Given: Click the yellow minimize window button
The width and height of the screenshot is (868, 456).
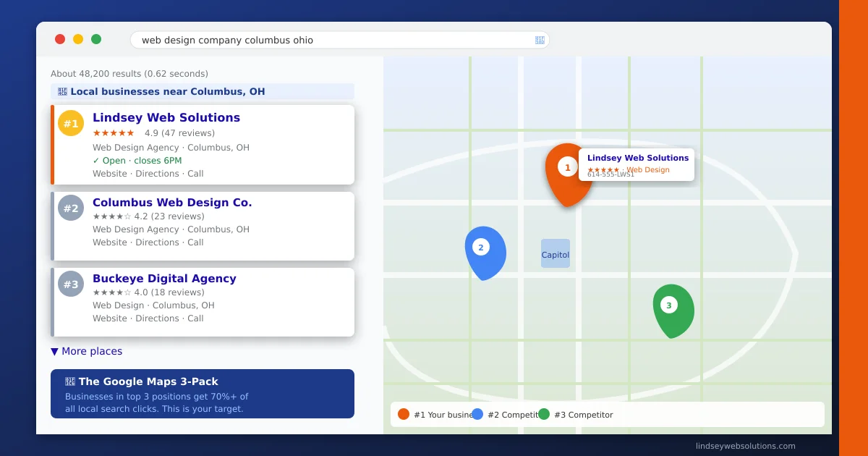Looking at the screenshot, I should point(78,39).
